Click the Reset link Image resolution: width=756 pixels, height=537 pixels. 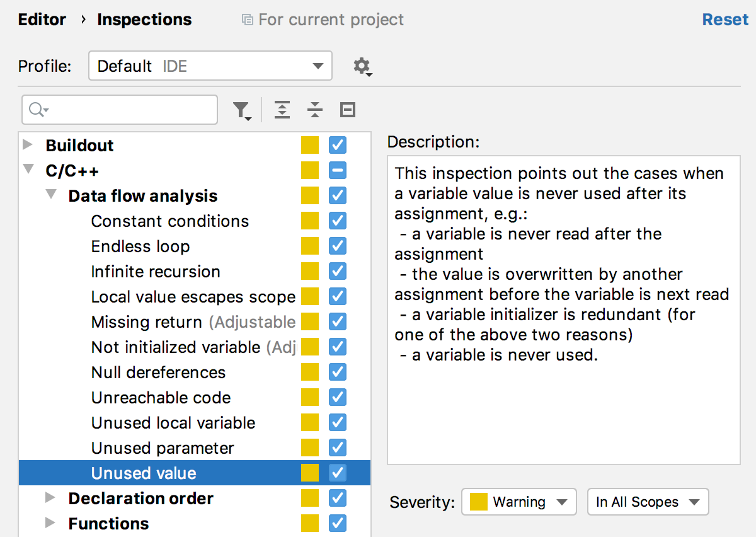point(725,20)
